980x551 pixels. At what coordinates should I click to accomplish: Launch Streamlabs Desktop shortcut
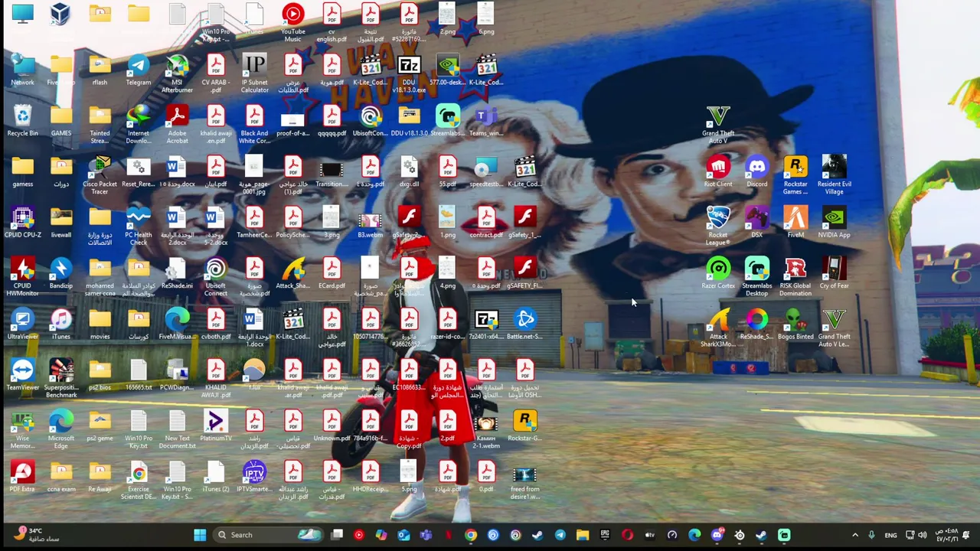pyautogui.click(x=756, y=278)
